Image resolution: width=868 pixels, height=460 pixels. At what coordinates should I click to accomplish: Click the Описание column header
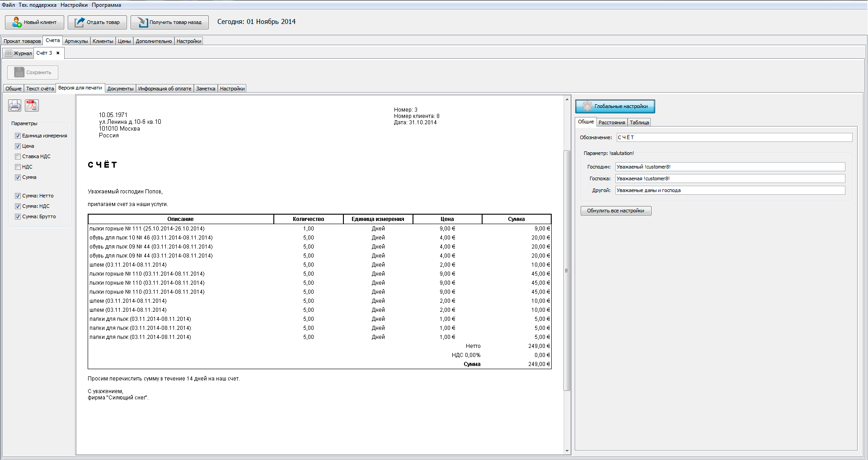(x=181, y=219)
